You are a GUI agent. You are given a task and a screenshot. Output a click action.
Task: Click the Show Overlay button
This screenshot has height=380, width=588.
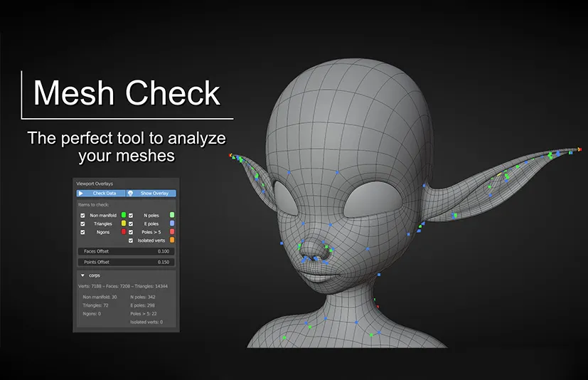(x=153, y=193)
